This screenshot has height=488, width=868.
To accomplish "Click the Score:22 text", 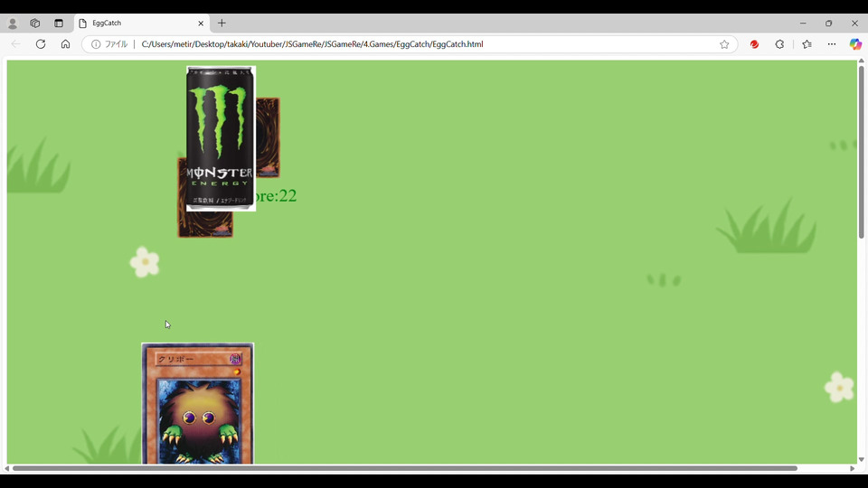I will point(277,195).
